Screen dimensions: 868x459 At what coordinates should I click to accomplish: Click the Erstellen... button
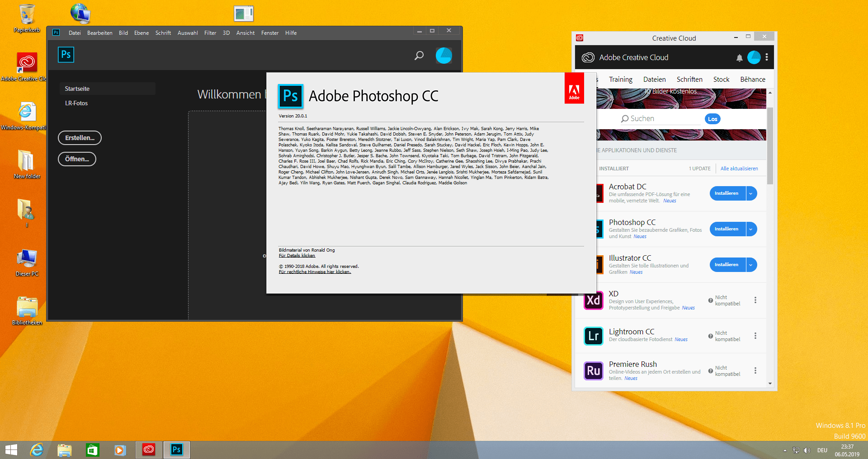coord(80,138)
